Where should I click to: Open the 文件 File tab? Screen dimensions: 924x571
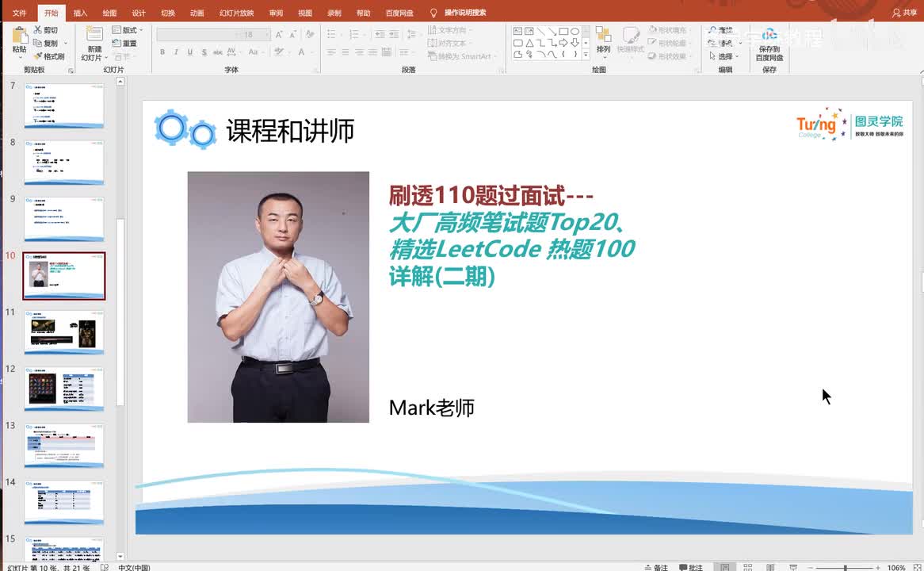coord(20,13)
